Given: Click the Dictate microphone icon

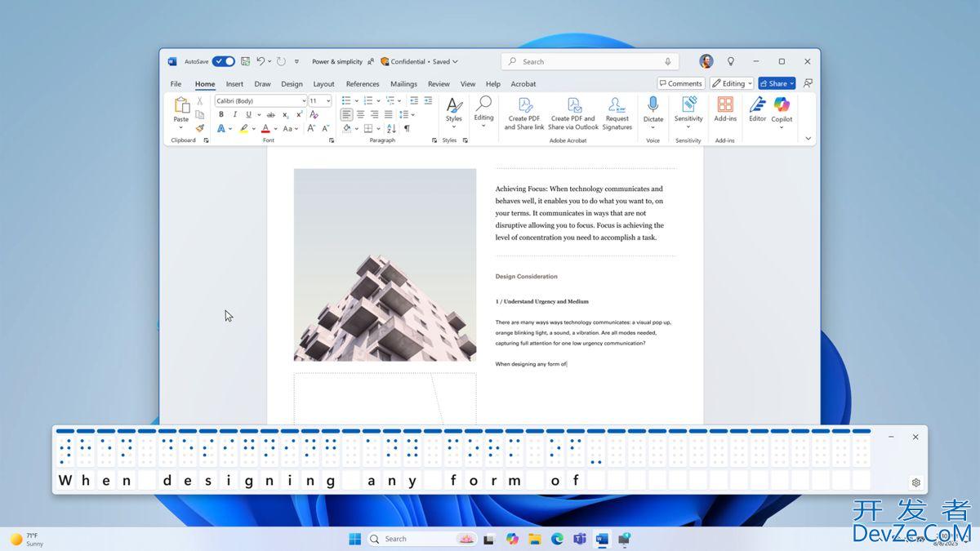Looking at the screenshot, I should [x=653, y=104].
